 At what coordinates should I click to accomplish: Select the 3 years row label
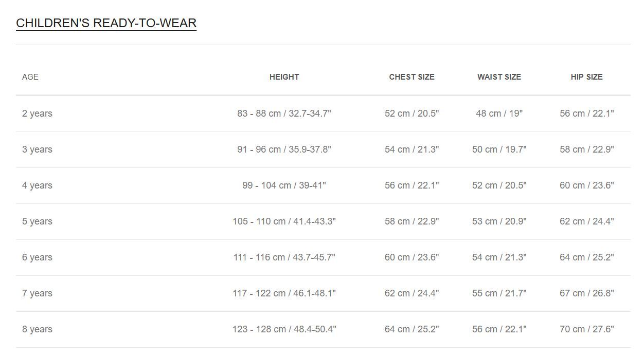click(x=37, y=149)
